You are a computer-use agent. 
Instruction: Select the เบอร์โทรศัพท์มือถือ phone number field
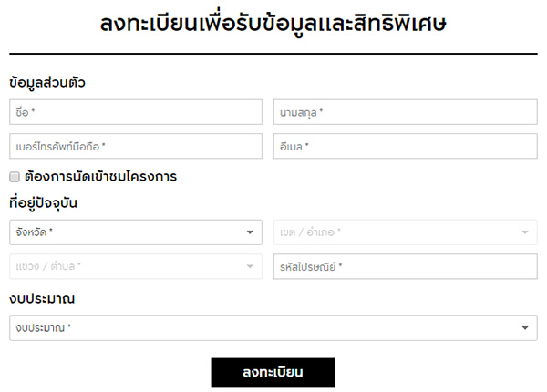coord(135,146)
